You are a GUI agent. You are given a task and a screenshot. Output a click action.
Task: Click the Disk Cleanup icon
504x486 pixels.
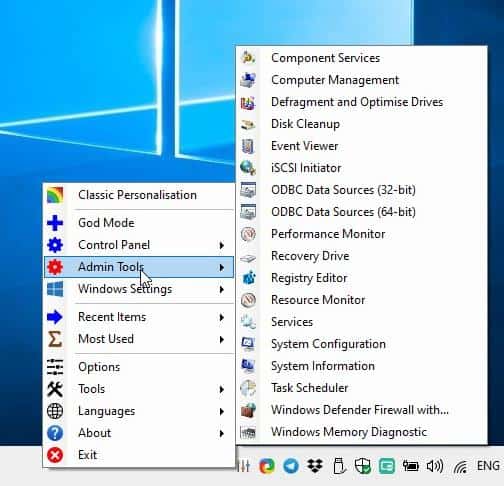click(x=248, y=124)
